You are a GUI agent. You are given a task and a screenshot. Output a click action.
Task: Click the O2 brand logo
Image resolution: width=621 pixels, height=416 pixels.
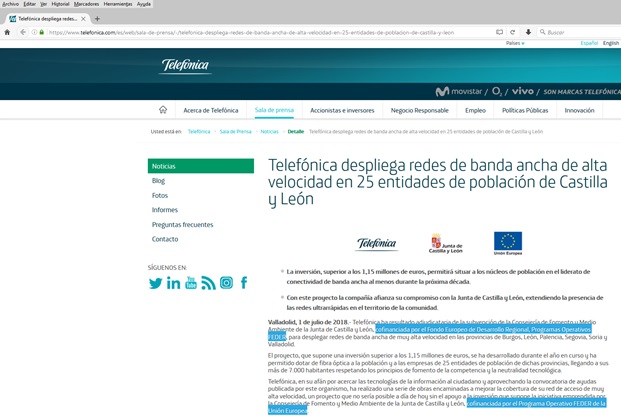pos(497,92)
